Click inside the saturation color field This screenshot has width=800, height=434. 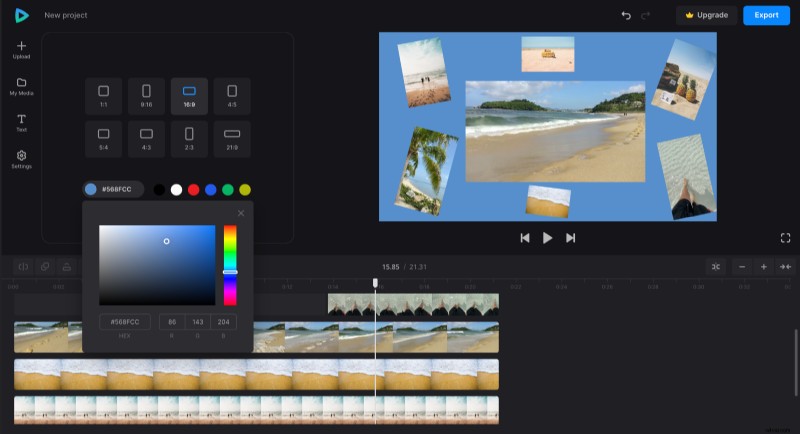pyautogui.click(x=157, y=265)
